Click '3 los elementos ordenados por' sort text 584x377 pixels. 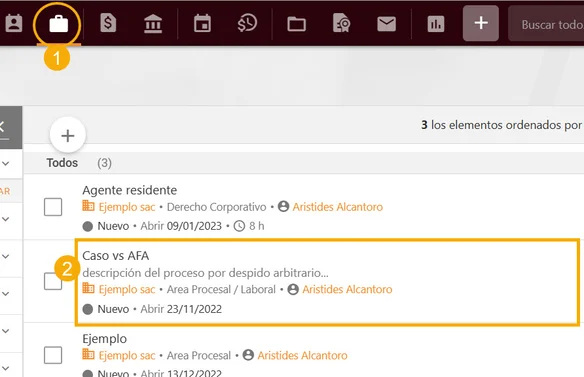[x=502, y=125]
